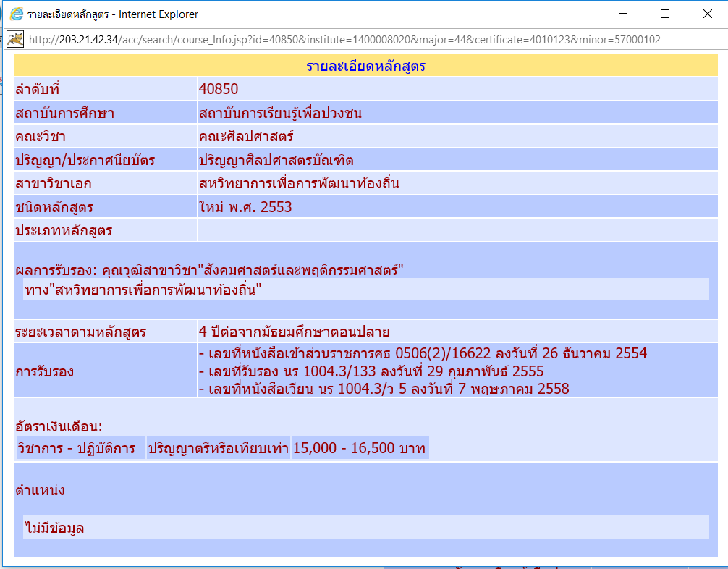Click the yellow รายละเอียดหลักสูตร header
The height and width of the screenshot is (569, 728).
pyautogui.click(x=365, y=67)
